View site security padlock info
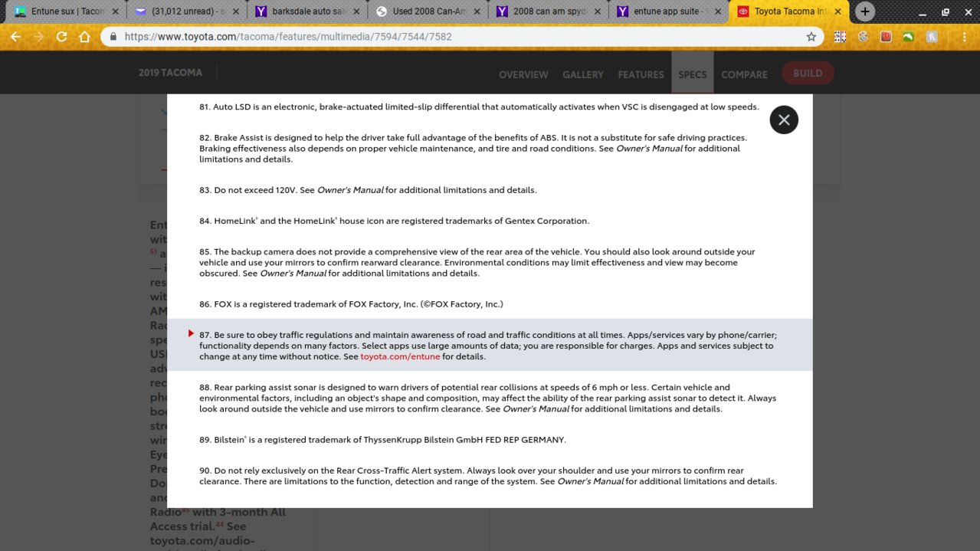 (113, 36)
